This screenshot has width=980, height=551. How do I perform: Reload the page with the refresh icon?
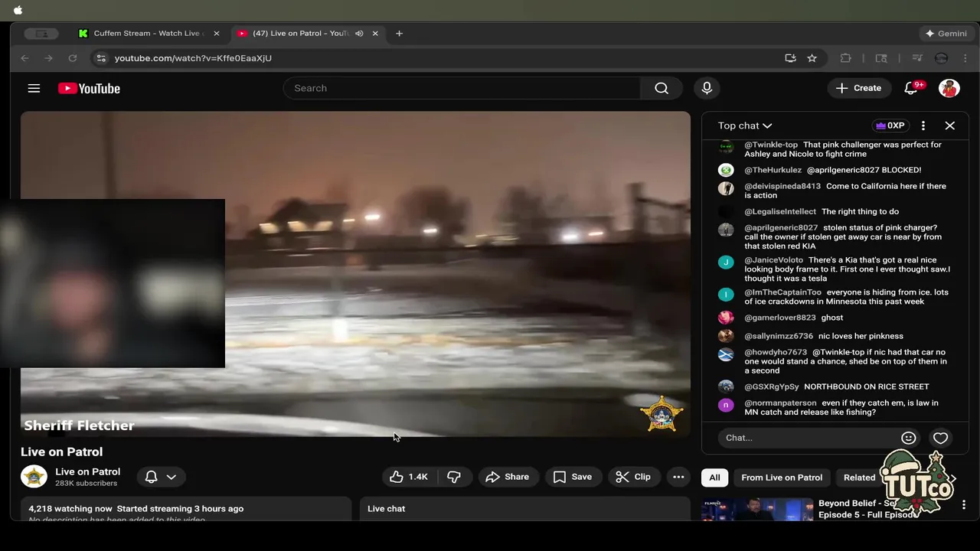click(73, 58)
